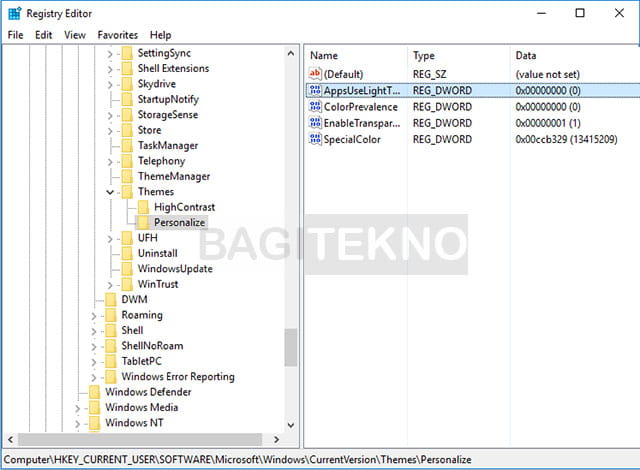Click the StorageSense folder icon
Image resolution: width=640 pixels, height=470 pixels.
[x=127, y=115]
